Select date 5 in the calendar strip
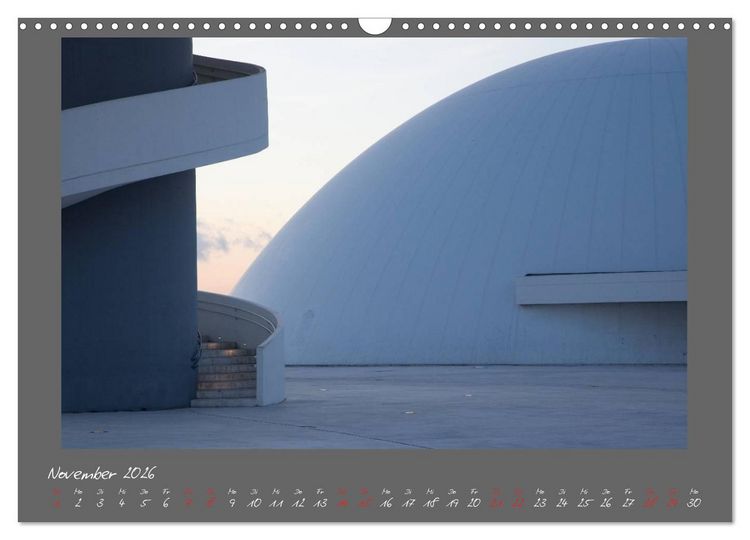Screen dimensions: 750x540 [144, 503]
